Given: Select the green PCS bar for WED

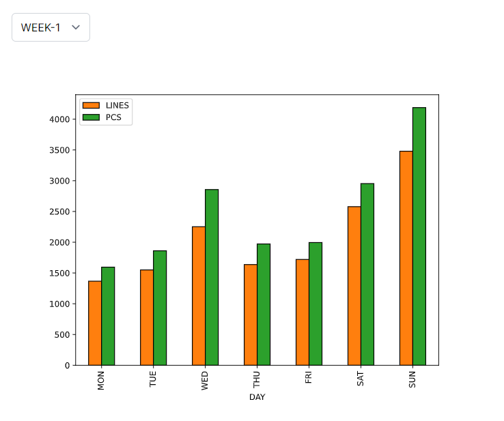Looking at the screenshot, I should tap(212, 277).
